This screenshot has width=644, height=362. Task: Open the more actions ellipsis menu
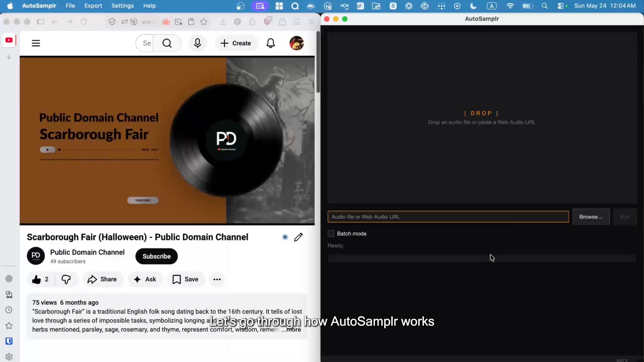point(217,279)
